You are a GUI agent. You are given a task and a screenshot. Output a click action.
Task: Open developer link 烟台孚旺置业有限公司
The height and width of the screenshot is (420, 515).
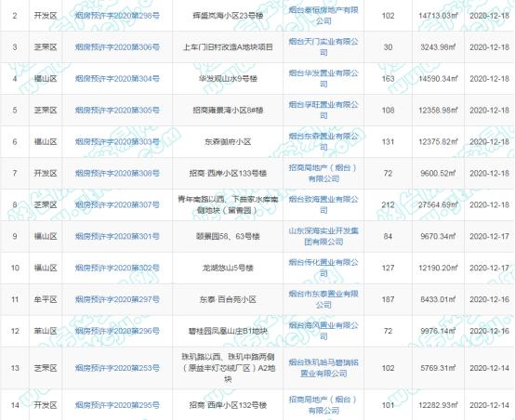pyautogui.click(x=324, y=111)
